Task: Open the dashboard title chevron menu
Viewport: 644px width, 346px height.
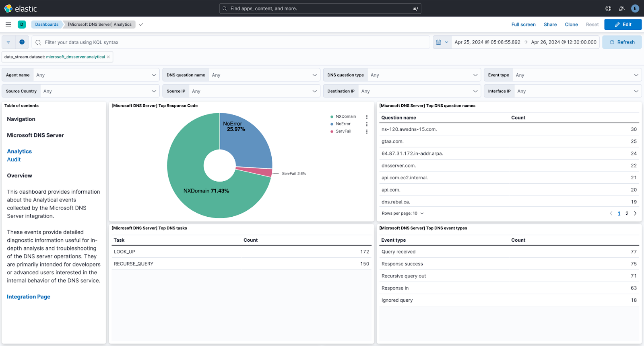Action: click(x=141, y=25)
